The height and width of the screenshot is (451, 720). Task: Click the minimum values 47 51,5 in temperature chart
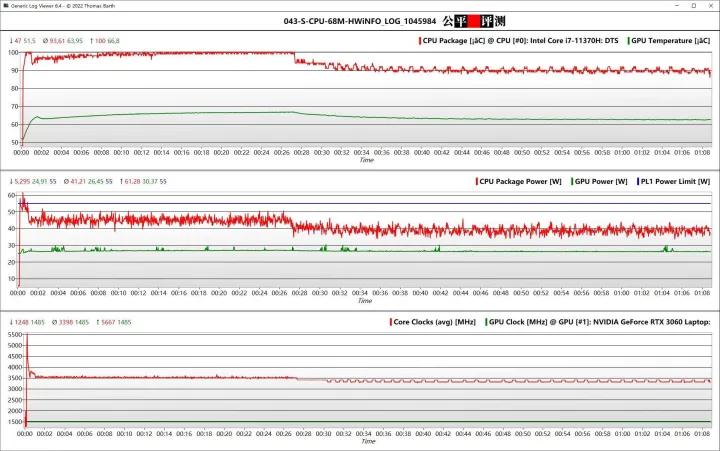tap(22, 41)
